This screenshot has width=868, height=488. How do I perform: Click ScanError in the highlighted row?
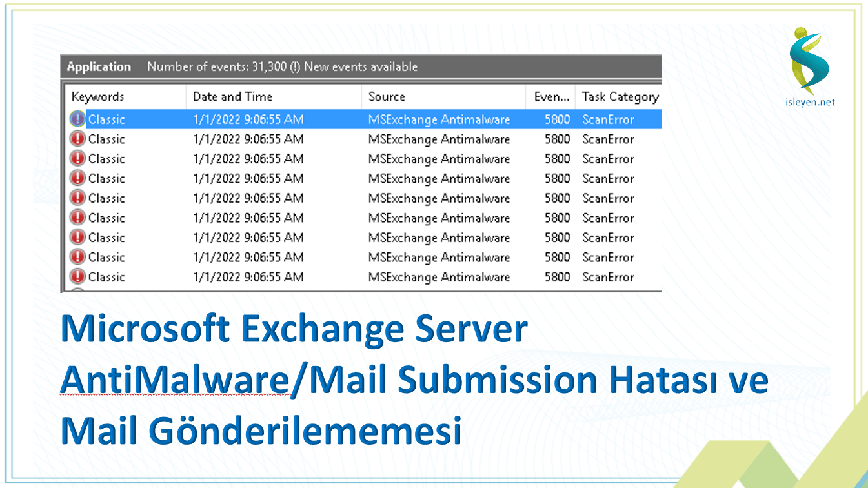coord(608,119)
